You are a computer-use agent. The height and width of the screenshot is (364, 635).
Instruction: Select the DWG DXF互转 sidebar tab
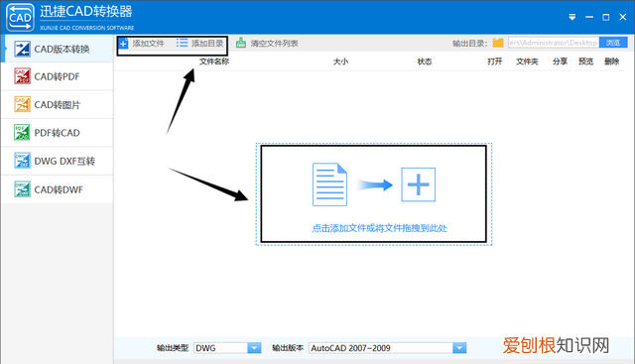click(58, 161)
